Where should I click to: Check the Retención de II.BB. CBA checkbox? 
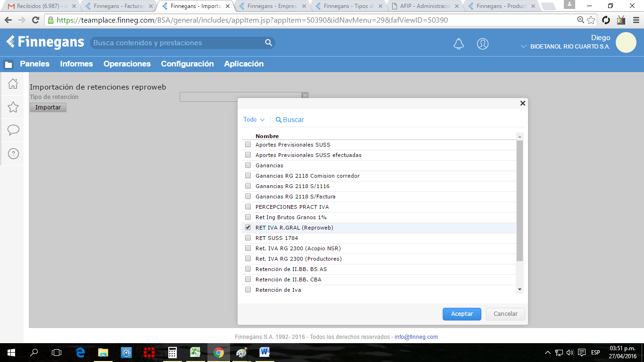click(x=248, y=280)
